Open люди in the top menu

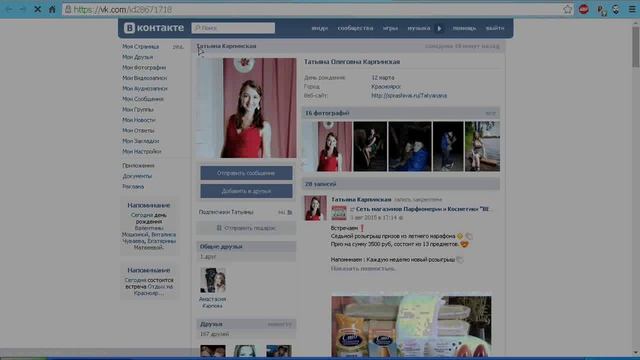click(x=320, y=28)
